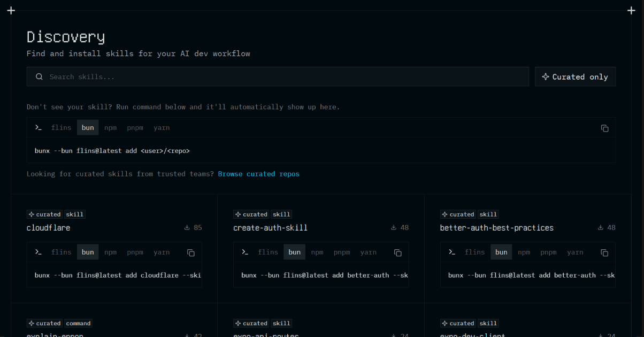Copy the global install command using copy icon
644x337 pixels.
(x=604, y=128)
